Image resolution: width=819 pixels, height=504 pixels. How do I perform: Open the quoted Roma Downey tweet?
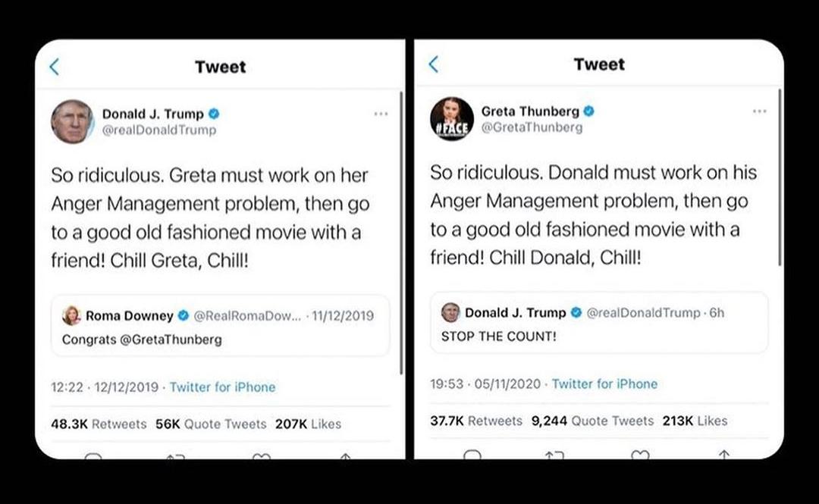220,327
